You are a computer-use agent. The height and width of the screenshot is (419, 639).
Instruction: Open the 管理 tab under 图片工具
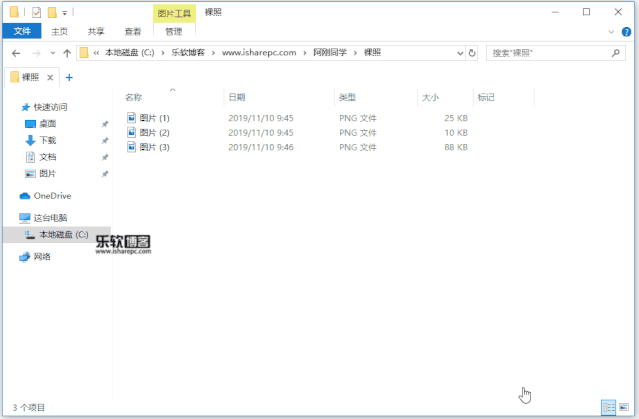[x=174, y=31]
